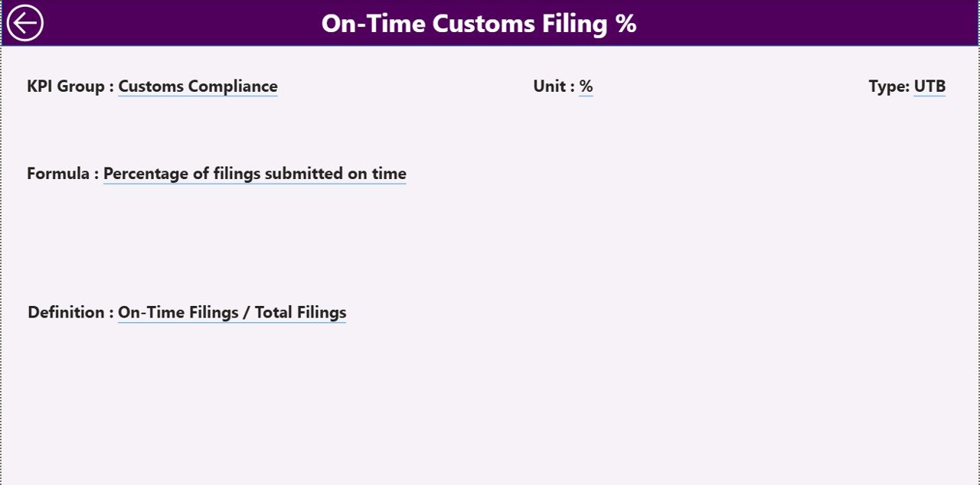
Task: Click the percent sign in the header title
Action: coord(626,24)
